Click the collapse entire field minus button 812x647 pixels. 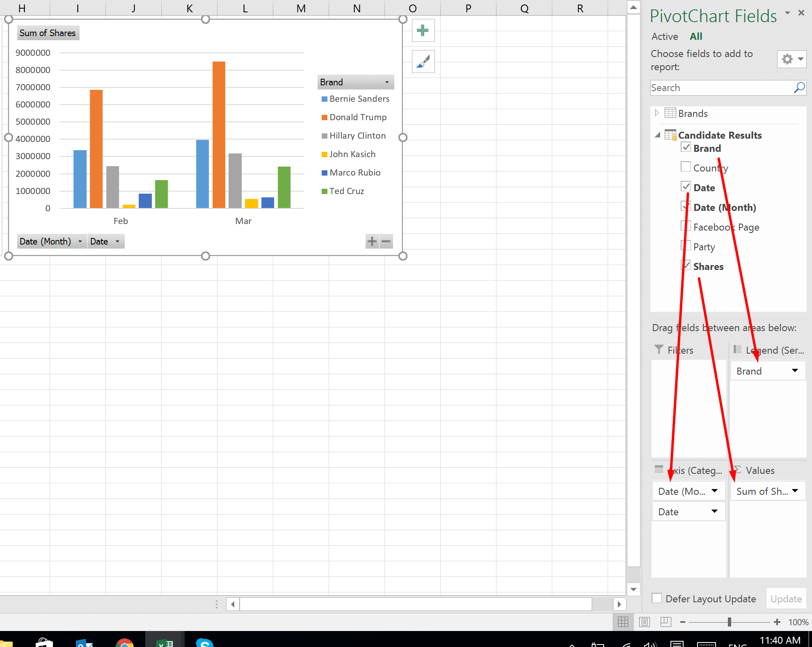386,241
